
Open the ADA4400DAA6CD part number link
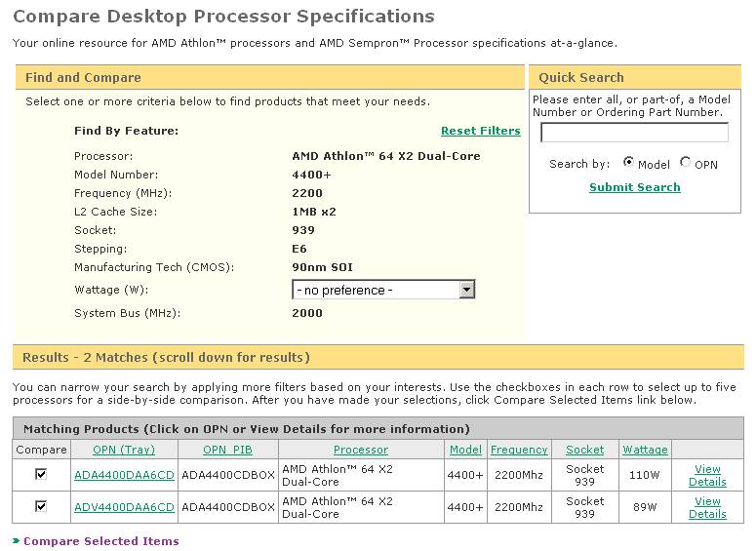pyautogui.click(x=124, y=475)
